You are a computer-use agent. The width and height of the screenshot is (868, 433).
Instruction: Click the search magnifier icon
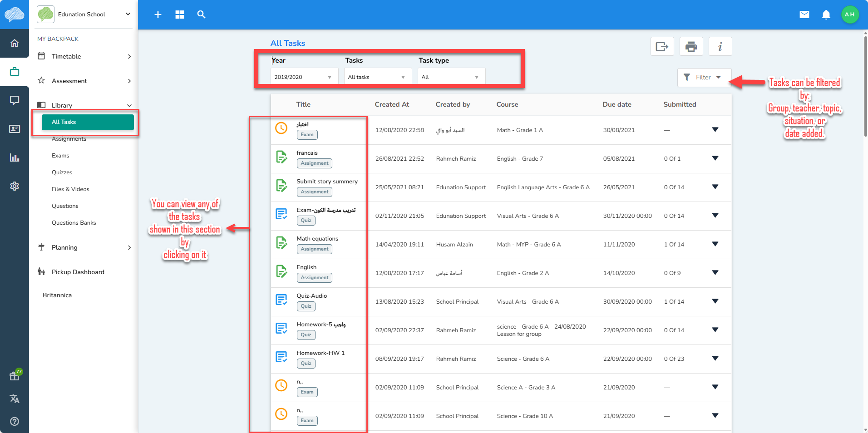point(202,15)
